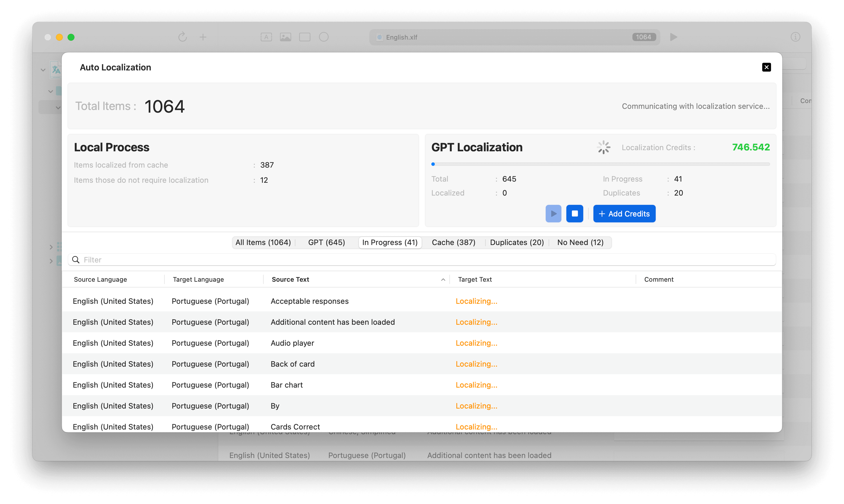
Task: Sort by Source Language column
Action: pos(100,279)
